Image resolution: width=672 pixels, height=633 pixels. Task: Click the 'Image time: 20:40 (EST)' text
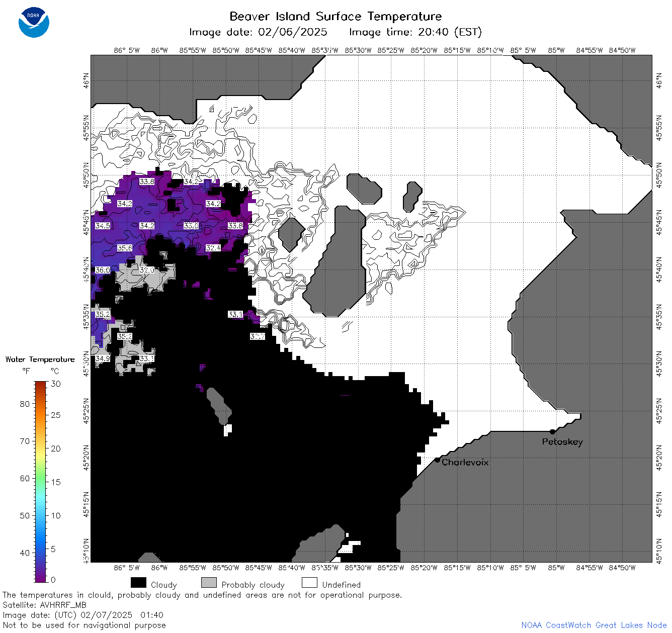[415, 32]
